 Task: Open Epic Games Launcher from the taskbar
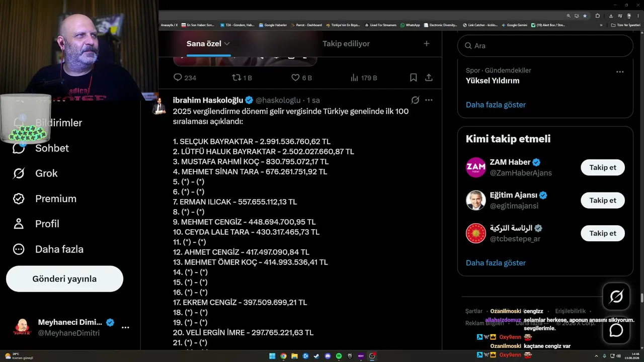350,356
